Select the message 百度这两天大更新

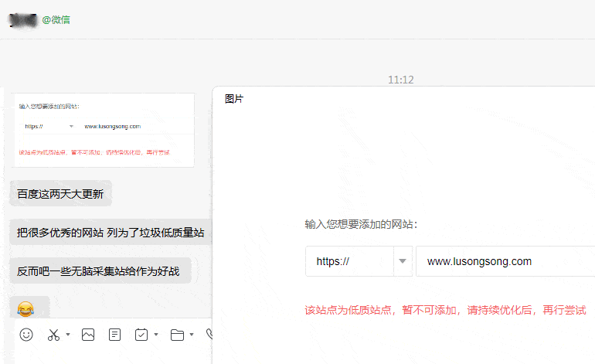(x=61, y=193)
